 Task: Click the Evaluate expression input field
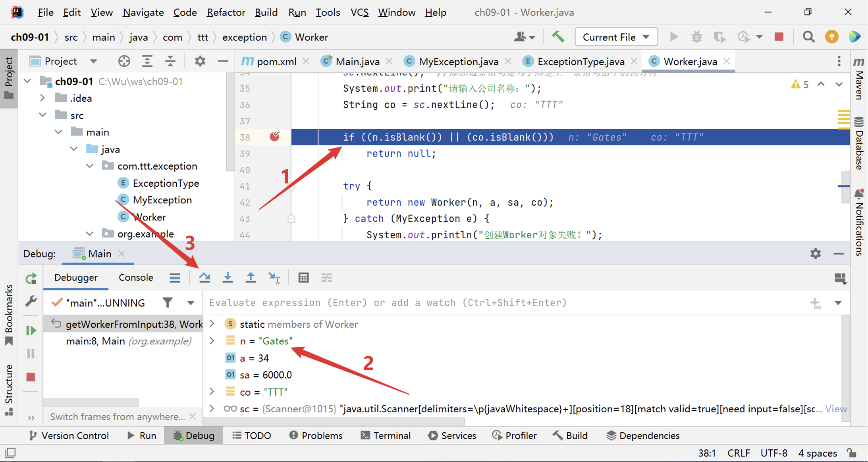tap(504, 303)
